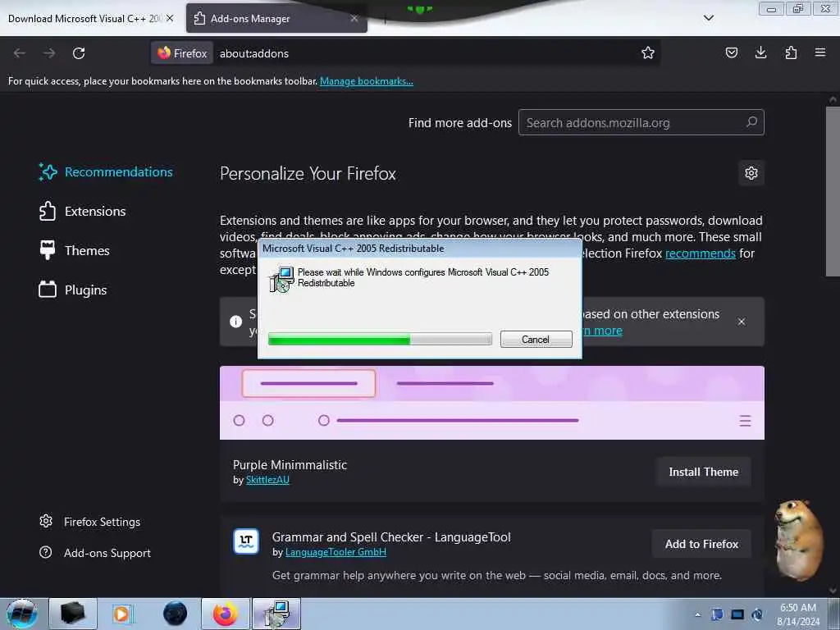
Task: Open the list all tabs dropdown
Action: [x=708, y=18]
